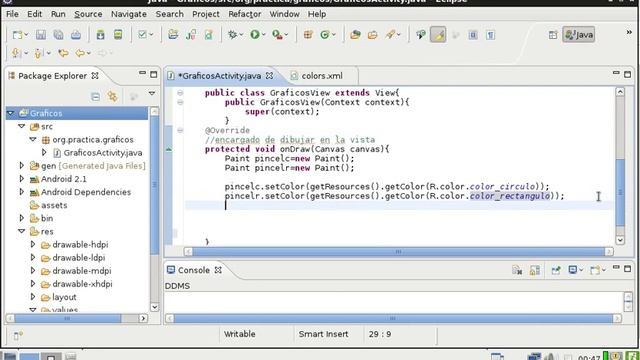Click the Next Annotation icon

(16, 53)
